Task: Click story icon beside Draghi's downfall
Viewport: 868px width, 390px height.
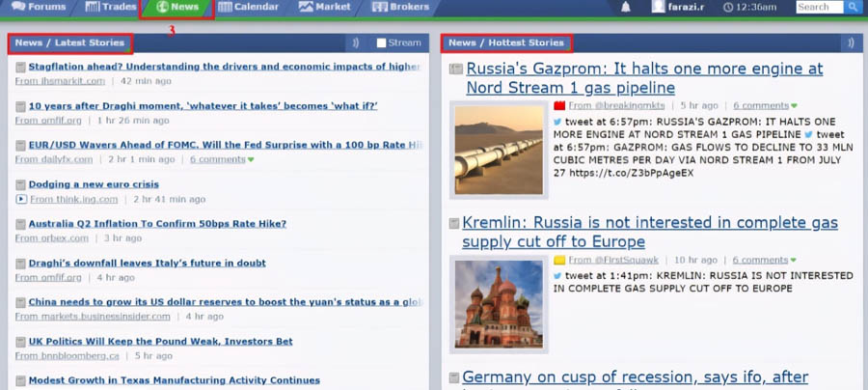Action: tap(20, 264)
